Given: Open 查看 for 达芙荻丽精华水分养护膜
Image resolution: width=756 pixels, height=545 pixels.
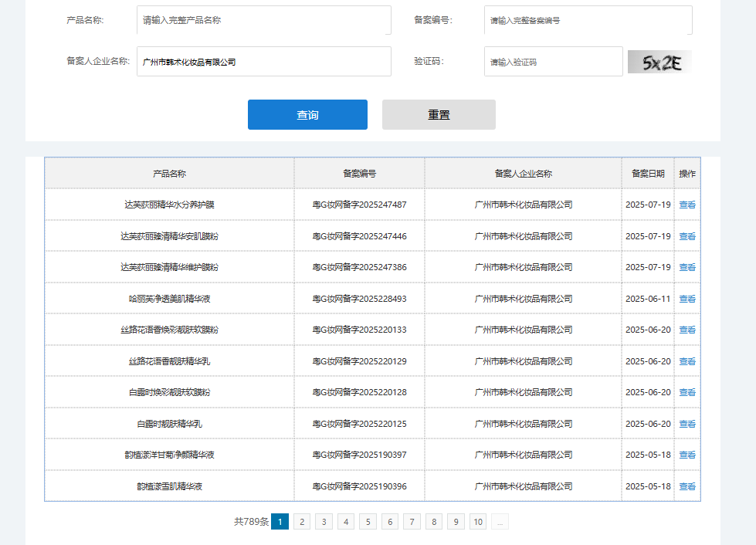Looking at the screenshot, I should pyautogui.click(x=687, y=205).
